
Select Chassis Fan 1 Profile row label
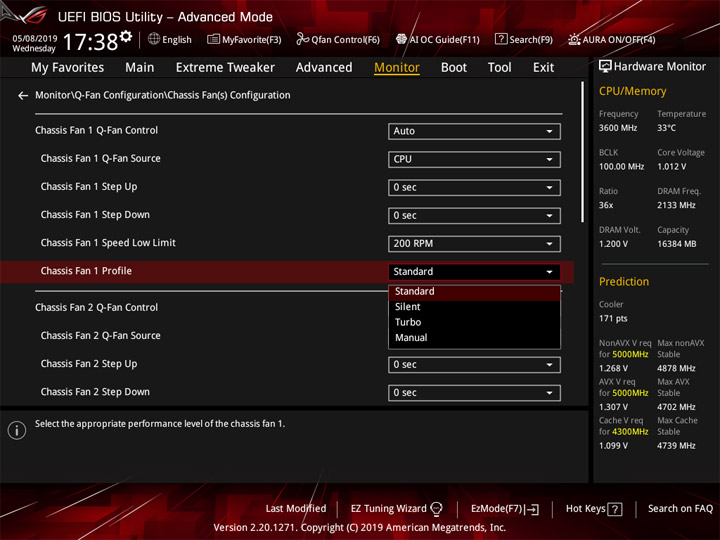point(86,271)
